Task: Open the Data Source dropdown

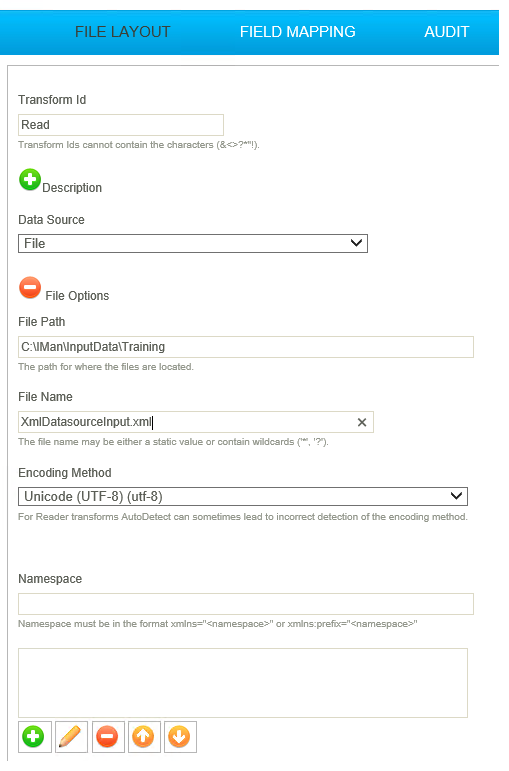Action: point(193,243)
